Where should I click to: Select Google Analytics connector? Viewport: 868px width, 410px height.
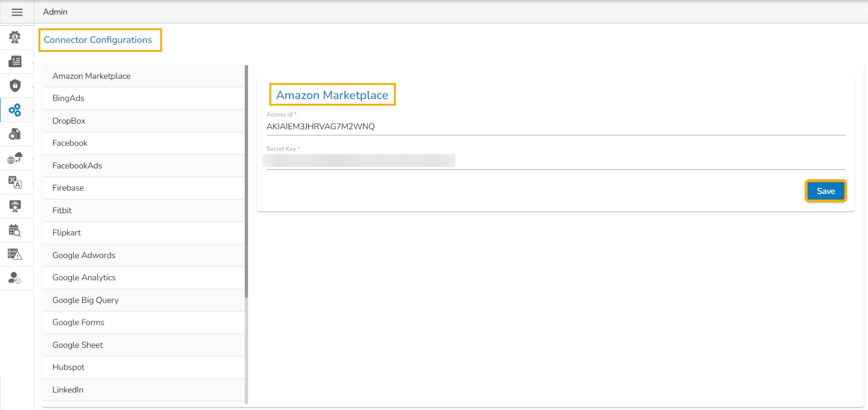144,278
